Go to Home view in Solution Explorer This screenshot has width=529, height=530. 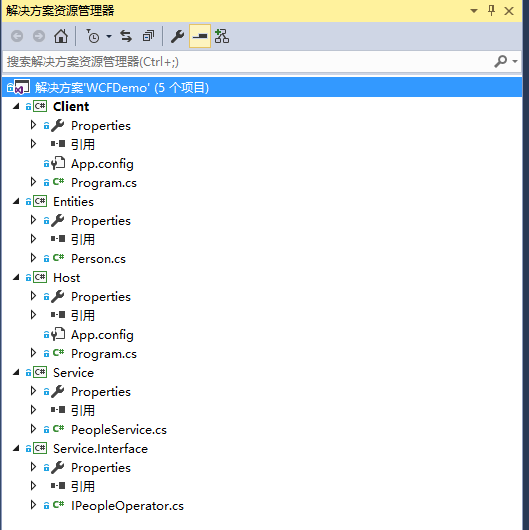pos(61,36)
